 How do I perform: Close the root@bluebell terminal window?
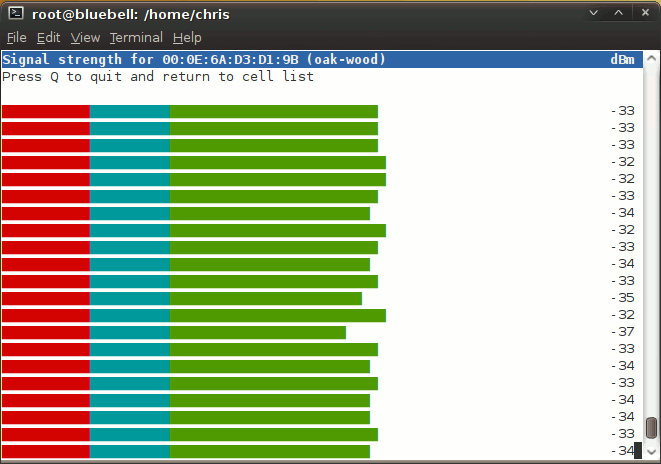click(x=644, y=13)
